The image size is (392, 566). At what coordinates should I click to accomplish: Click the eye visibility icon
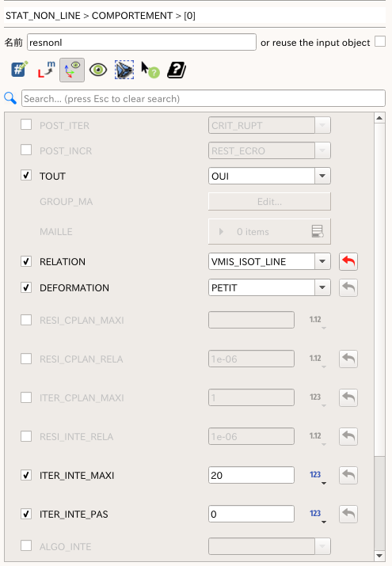(98, 70)
